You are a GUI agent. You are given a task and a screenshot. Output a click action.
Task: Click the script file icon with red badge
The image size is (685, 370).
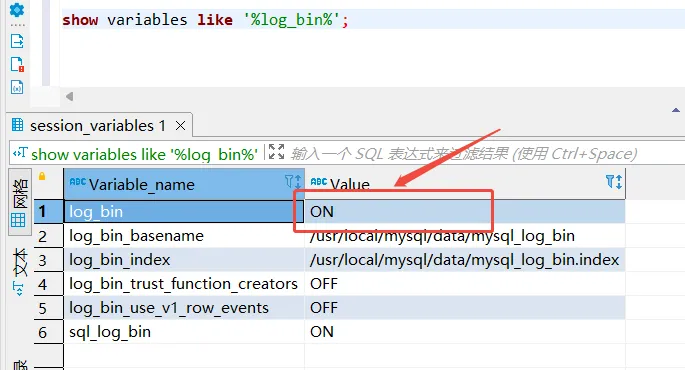point(17,64)
